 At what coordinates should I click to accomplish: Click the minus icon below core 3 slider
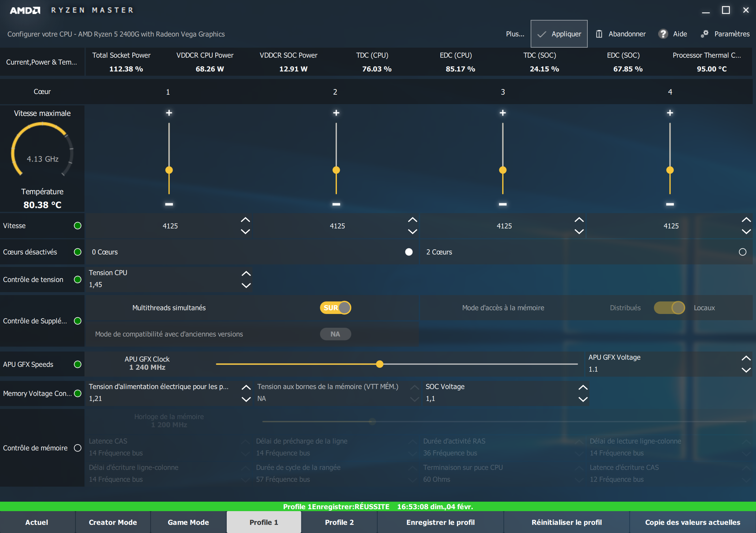(x=503, y=204)
